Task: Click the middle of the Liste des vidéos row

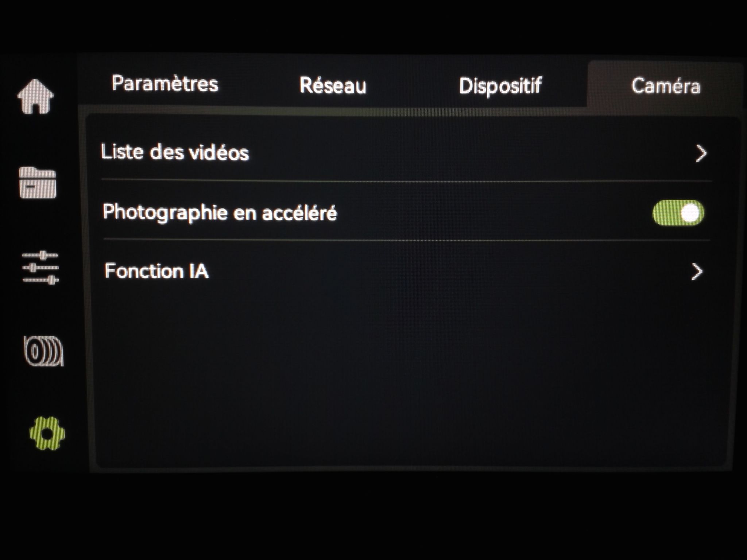Action: pos(406,152)
